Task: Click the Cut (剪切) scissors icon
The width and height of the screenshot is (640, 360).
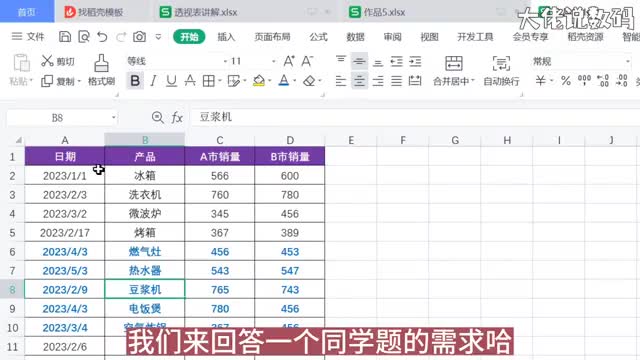Action: point(47,61)
